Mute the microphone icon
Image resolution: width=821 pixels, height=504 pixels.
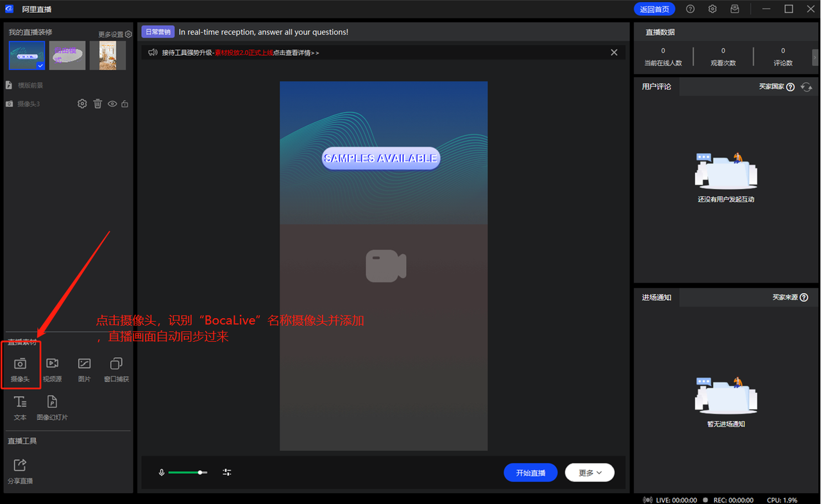(162, 473)
